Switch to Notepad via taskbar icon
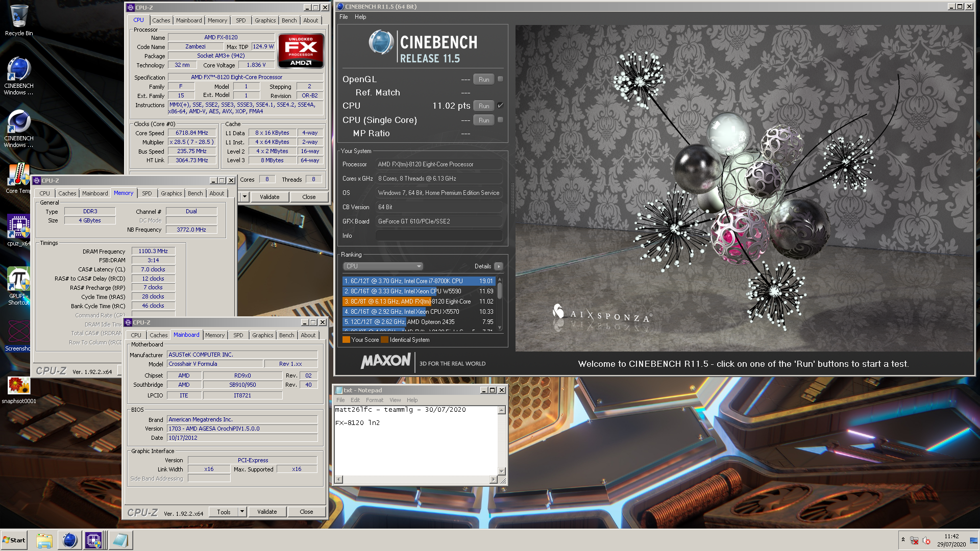The height and width of the screenshot is (551, 980). click(120, 540)
